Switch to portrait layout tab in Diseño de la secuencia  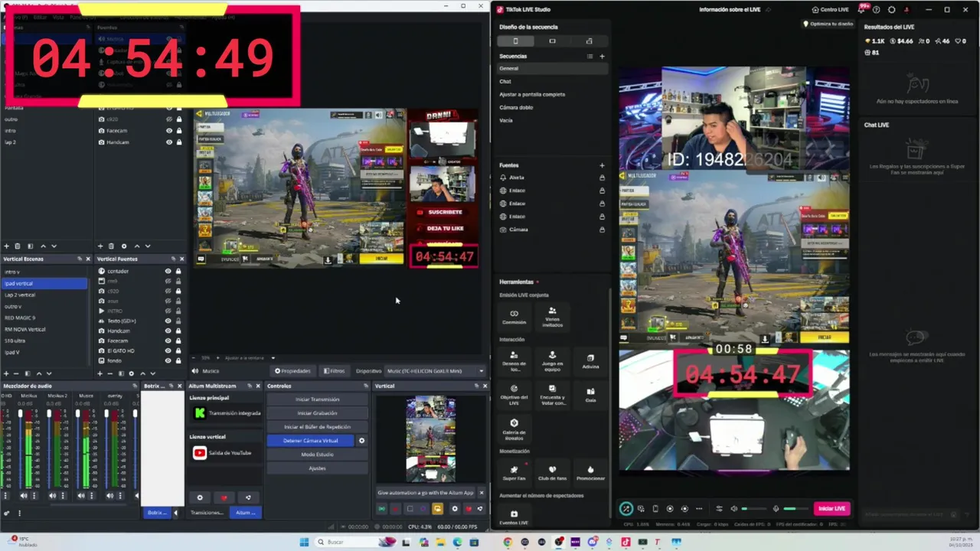pyautogui.click(x=515, y=41)
